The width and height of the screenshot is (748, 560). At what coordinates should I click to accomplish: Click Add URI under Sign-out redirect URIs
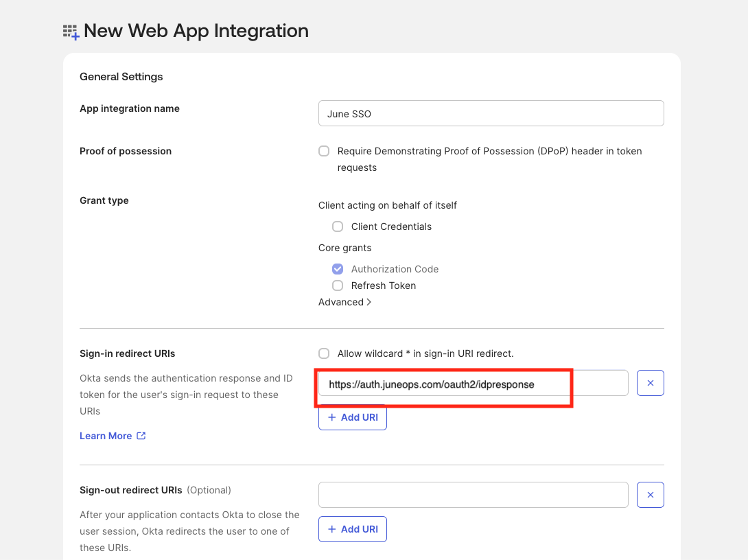352,528
